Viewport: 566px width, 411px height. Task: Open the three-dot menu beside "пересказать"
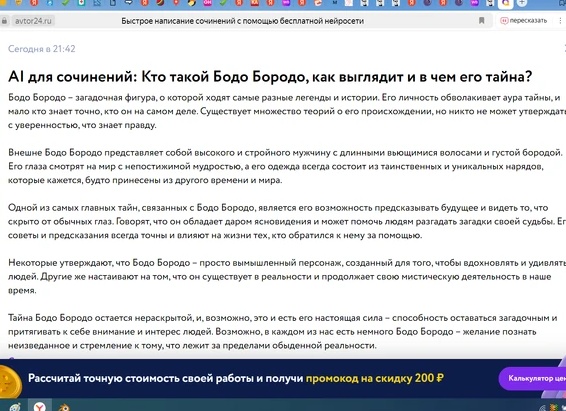[560, 21]
